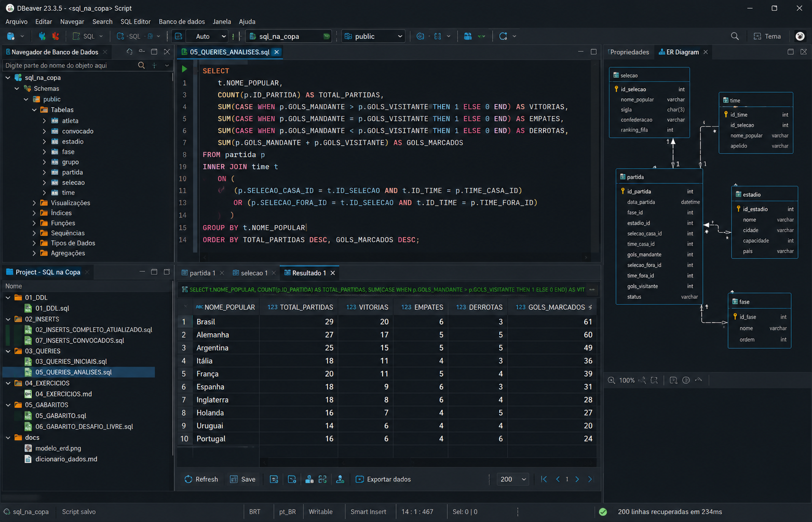Close the Resultado 1 tab

(333, 273)
